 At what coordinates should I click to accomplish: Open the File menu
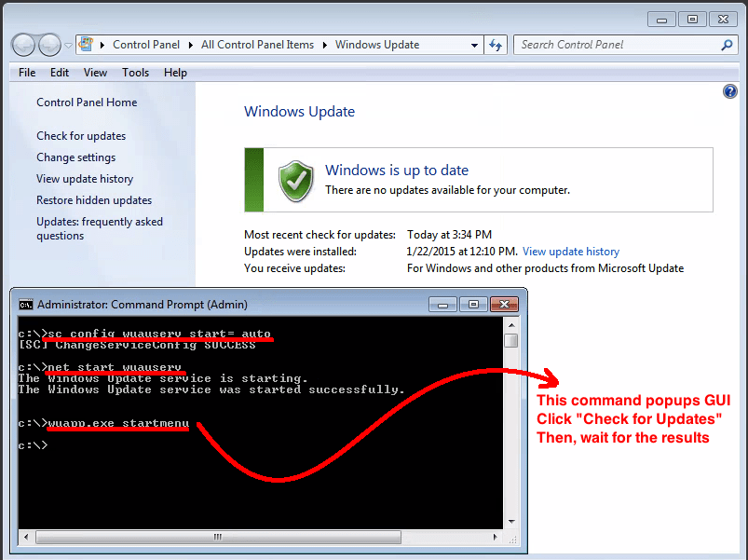(26, 72)
